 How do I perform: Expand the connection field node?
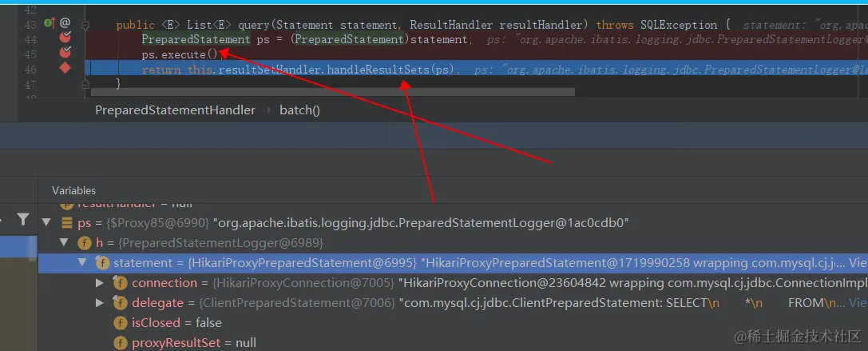coord(100,283)
